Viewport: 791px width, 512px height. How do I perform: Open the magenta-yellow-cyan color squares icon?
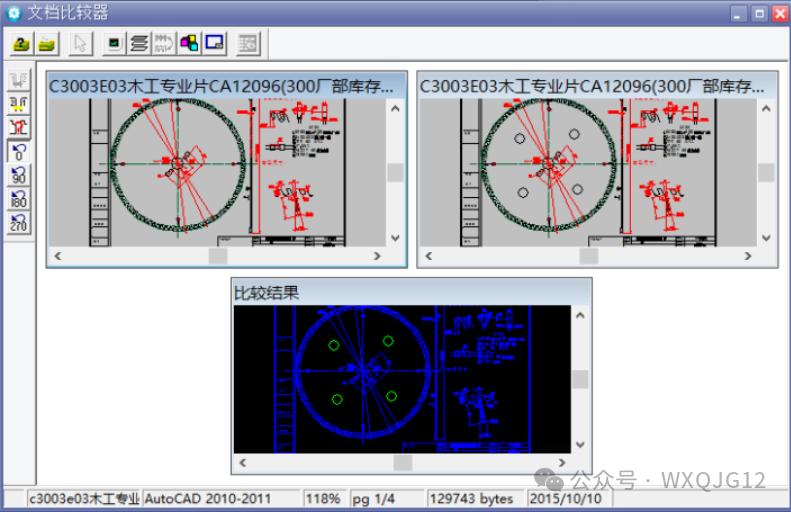click(x=189, y=44)
